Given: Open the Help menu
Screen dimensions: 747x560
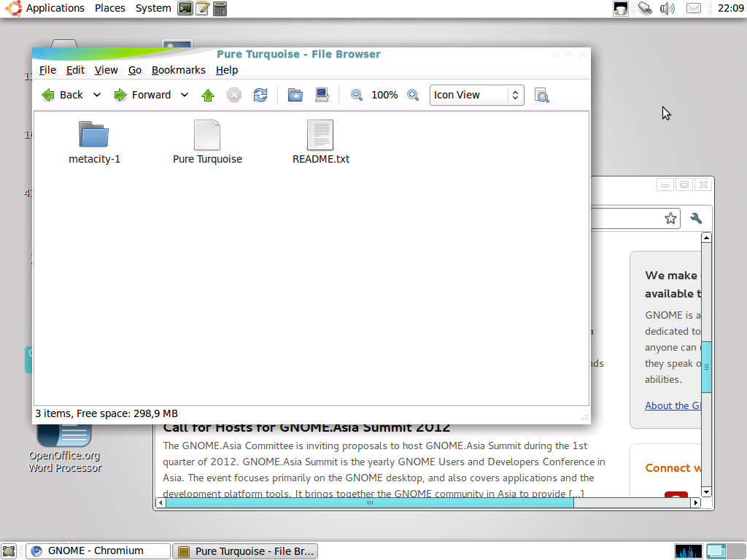Looking at the screenshot, I should [x=227, y=70].
